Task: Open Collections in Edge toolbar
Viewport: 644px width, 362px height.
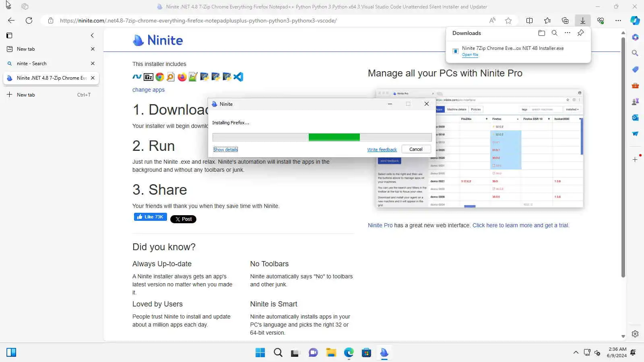Action: click(x=565, y=21)
